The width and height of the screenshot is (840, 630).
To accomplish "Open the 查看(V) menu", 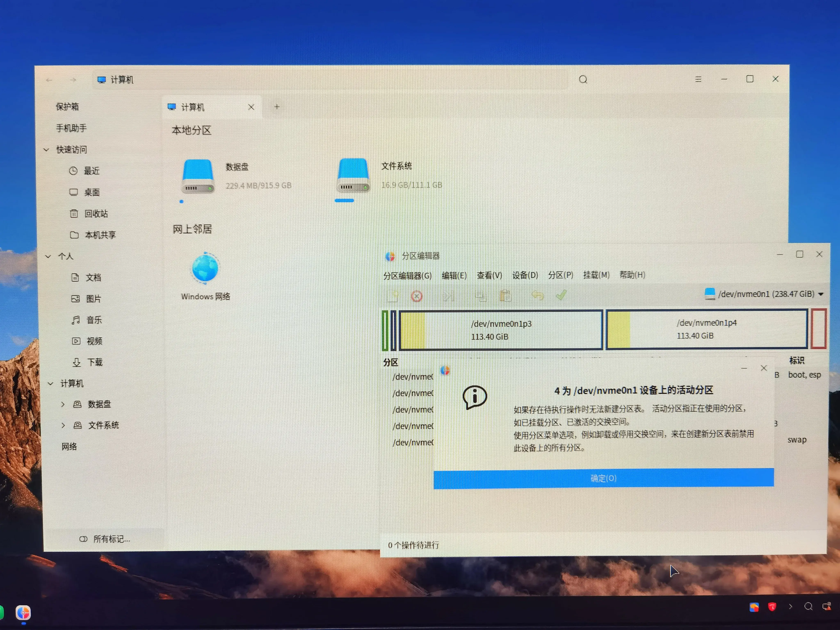I will (x=490, y=275).
